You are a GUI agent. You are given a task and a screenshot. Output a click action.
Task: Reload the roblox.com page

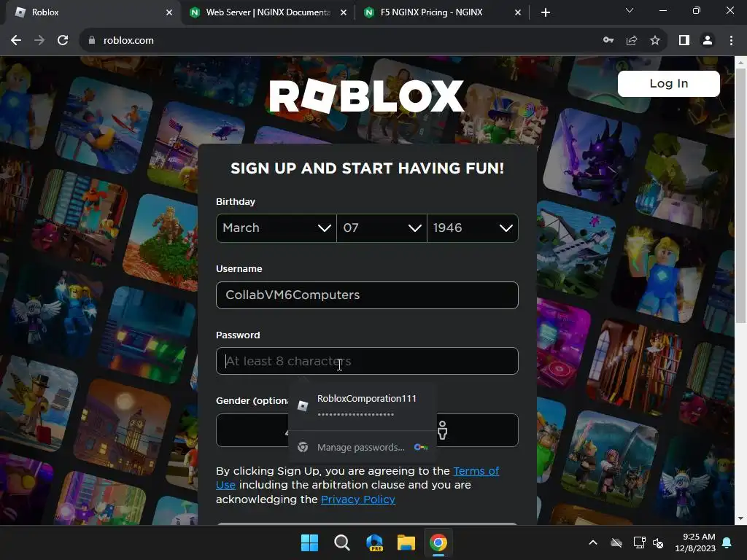pyautogui.click(x=63, y=41)
